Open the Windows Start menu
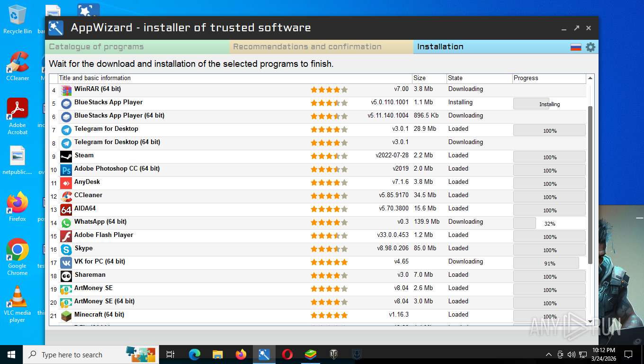This screenshot has width=644, height=364. point(11,355)
